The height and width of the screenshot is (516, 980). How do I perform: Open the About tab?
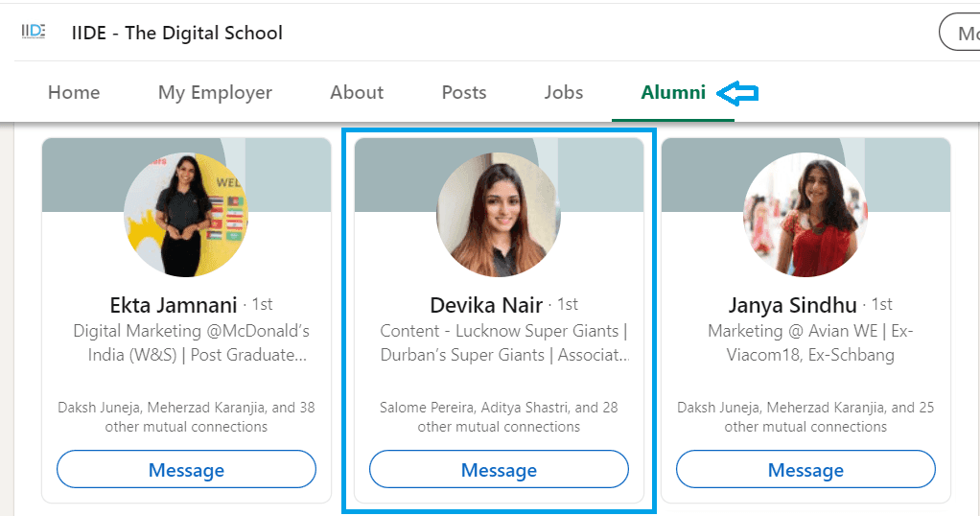tap(357, 92)
